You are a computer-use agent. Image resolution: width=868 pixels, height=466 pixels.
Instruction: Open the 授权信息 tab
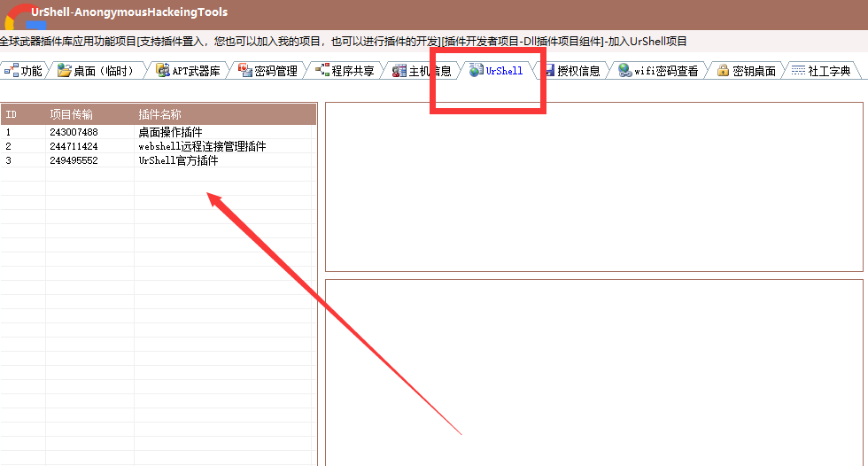(573, 71)
